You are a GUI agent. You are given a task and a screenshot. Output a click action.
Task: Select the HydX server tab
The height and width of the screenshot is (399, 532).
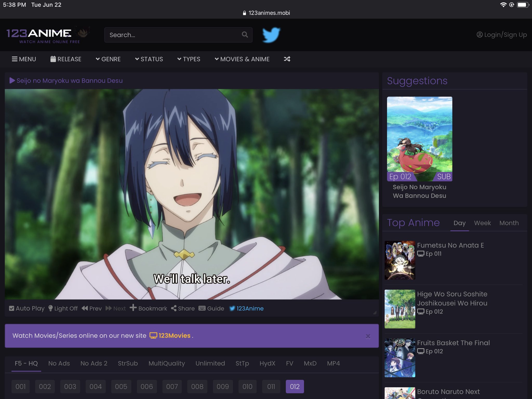click(x=267, y=363)
